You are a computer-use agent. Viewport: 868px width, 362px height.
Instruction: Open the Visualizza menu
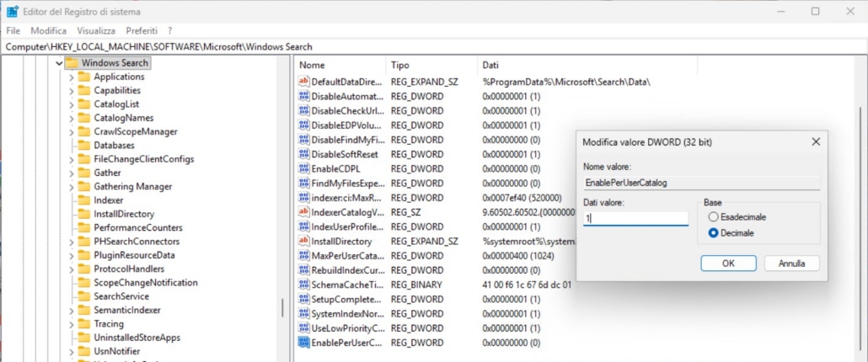pos(96,31)
